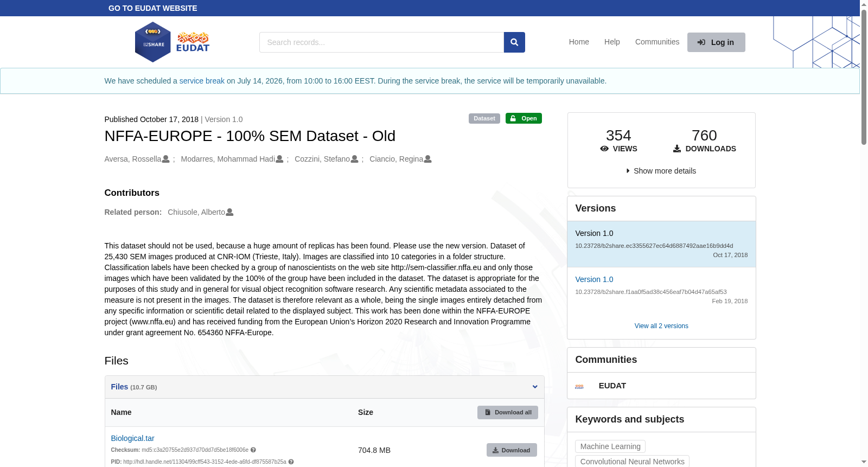Expand Show more details statistics
The width and height of the screenshot is (868, 467).
click(x=661, y=171)
